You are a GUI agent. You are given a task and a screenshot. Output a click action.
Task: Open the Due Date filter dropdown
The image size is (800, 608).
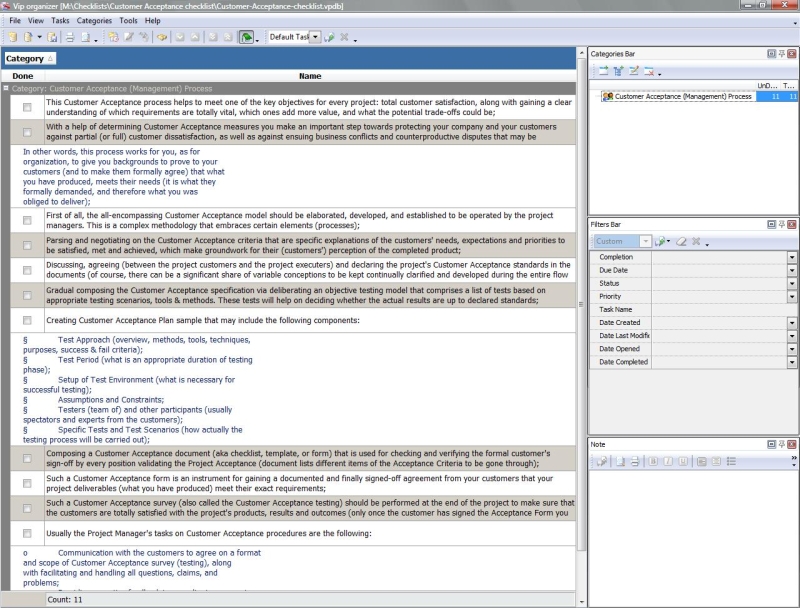pyautogui.click(x=791, y=271)
